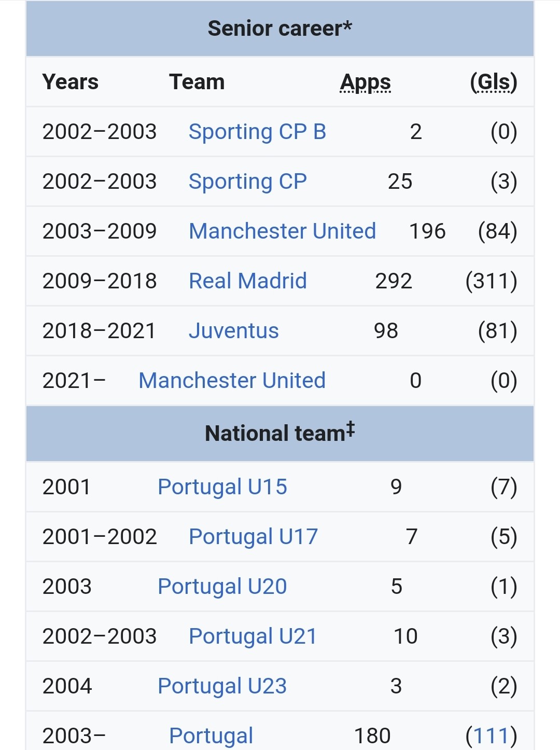The height and width of the screenshot is (750, 560).
Task: Click the National team section header
Action: pos(280,434)
